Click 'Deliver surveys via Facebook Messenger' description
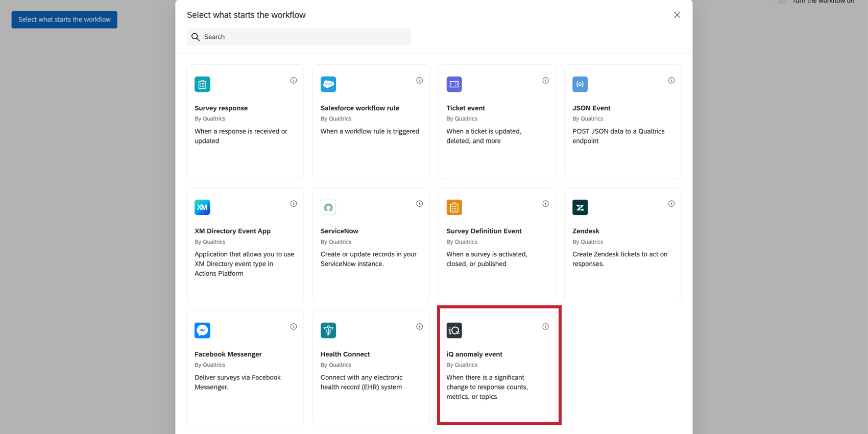The image size is (868, 434). pos(237,382)
